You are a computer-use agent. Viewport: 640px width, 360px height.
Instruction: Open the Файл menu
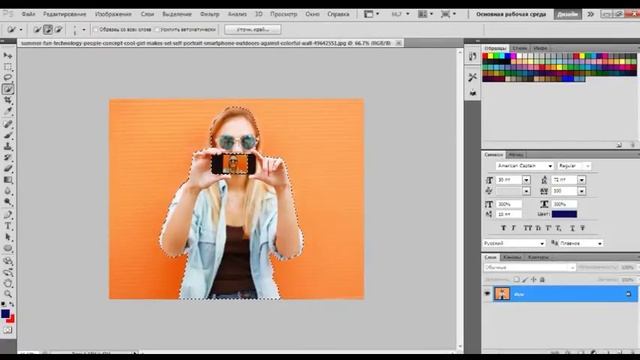tap(28, 14)
